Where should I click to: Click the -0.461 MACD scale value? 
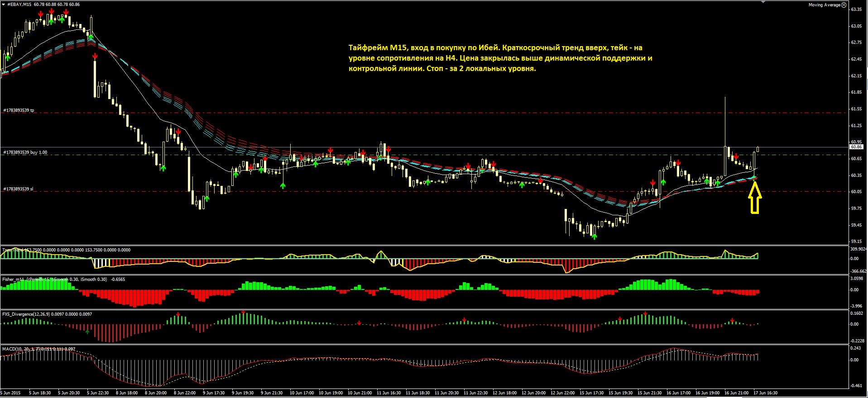click(856, 386)
